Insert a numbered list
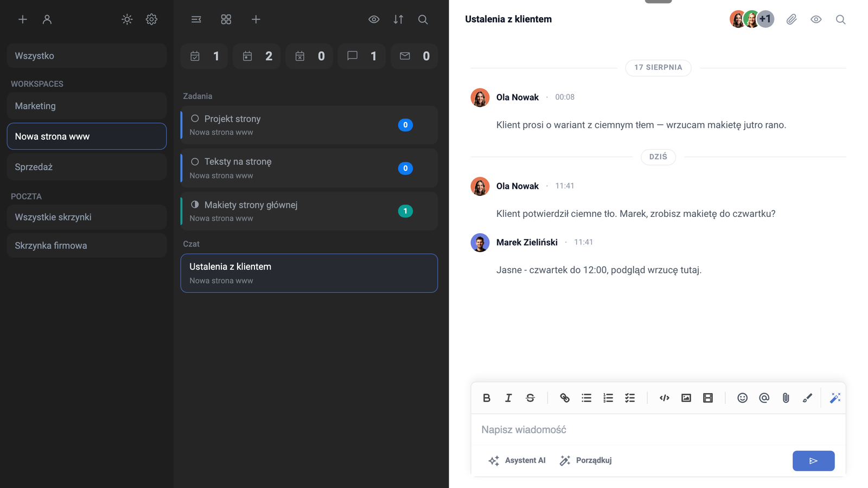868x488 pixels. 608,398
